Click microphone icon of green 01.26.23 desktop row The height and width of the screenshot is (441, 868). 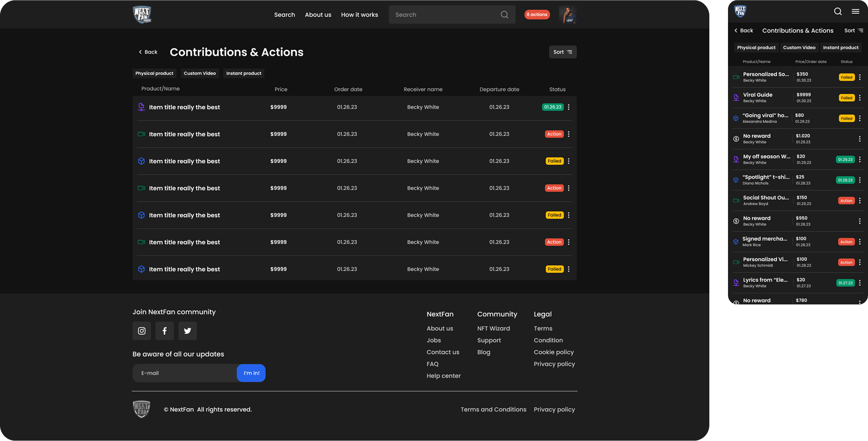(141, 107)
